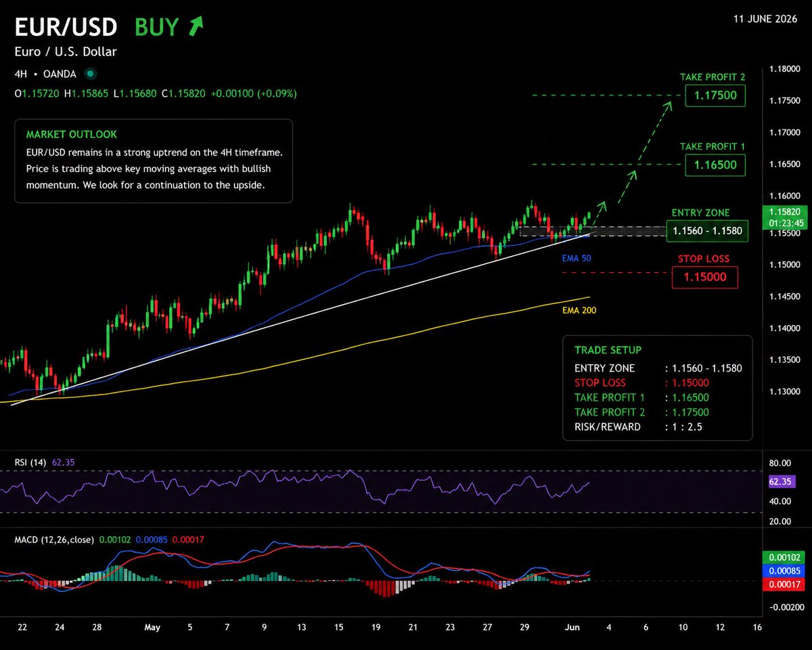Click the Jun label on date axis
The height and width of the screenshot is (650, 812).
click(571, 628)
